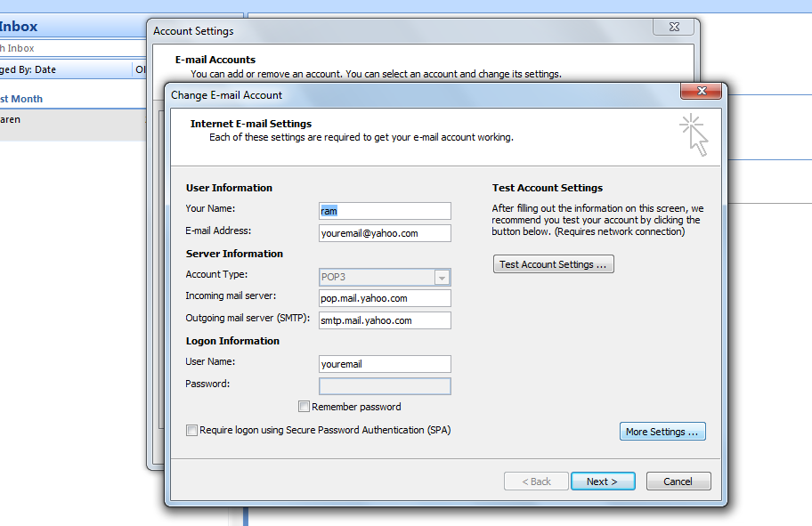The width and height of the screenshot is (812, 526).
Task: Select the Incoming mail server field
Action: (x=385, y=298)
